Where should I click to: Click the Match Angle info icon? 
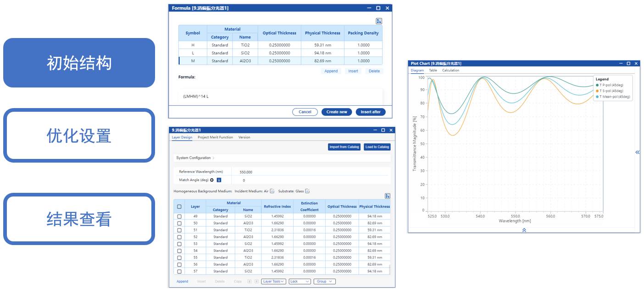point(219,180)
